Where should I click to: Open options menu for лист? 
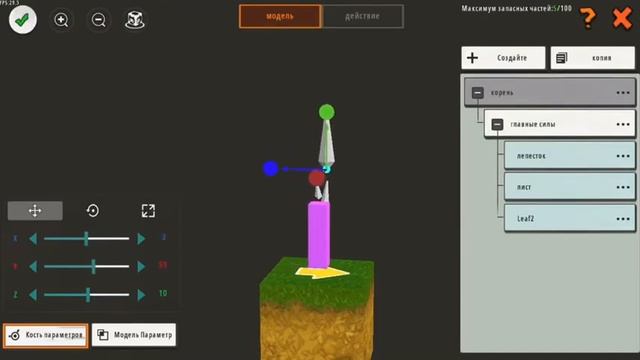click(x=623, y=187)
